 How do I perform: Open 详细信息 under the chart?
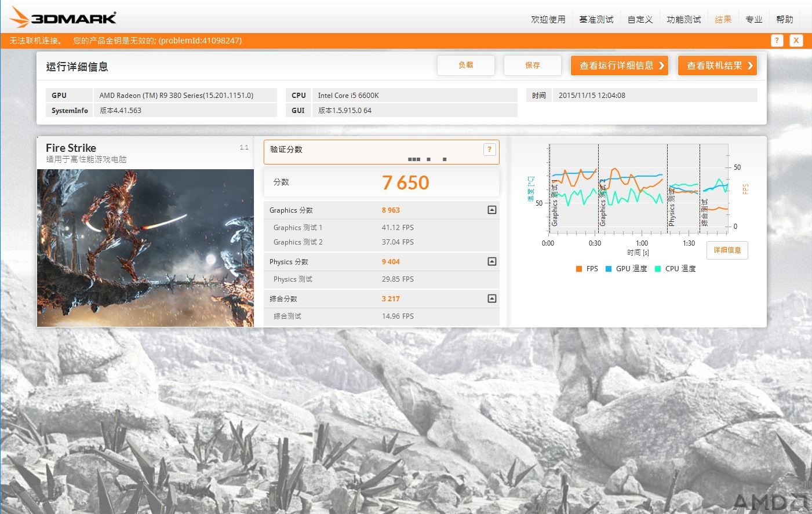point(727,250)
